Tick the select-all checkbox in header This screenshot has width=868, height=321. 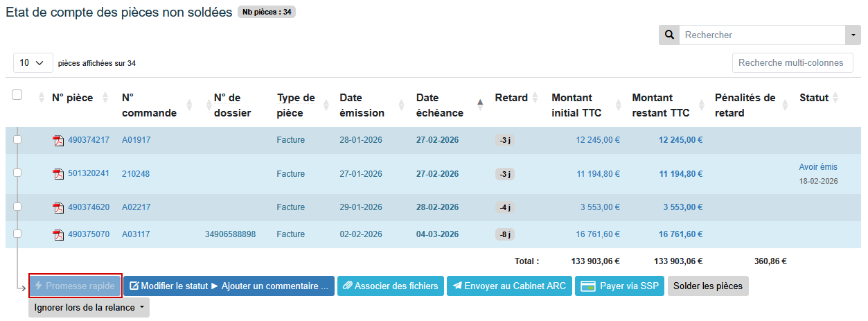pos(17,95)
